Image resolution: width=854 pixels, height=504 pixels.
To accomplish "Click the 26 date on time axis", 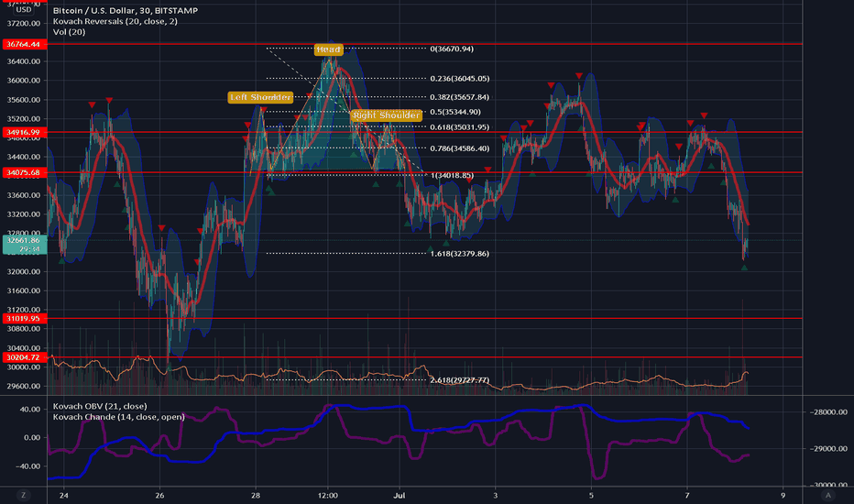I will point(159,495).
